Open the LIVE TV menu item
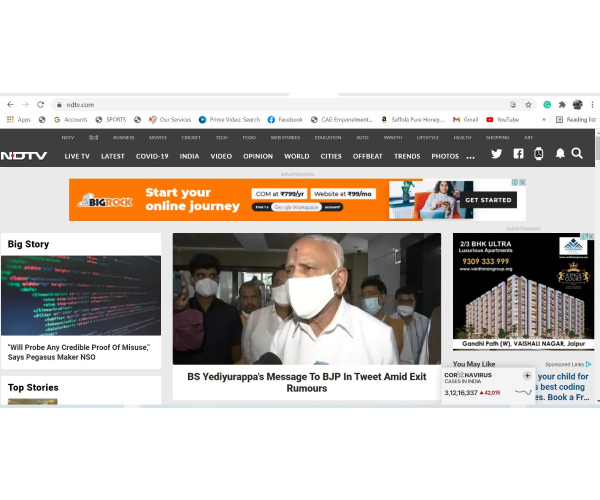 (77, 156)
